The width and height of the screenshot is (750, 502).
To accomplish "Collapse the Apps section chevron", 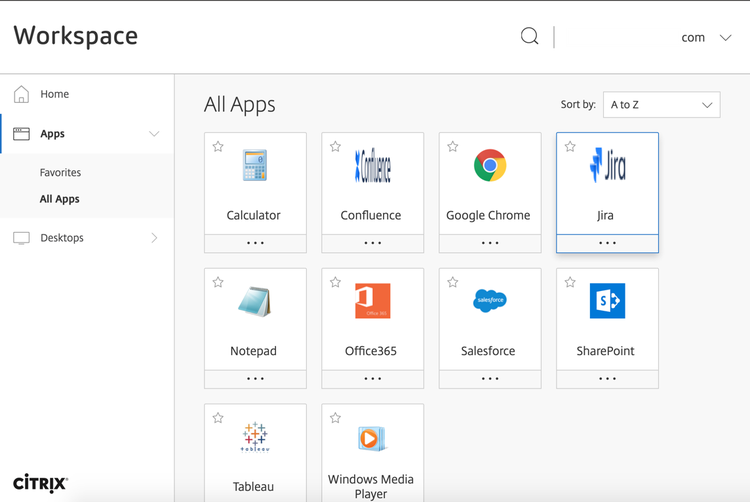I will [154, 134].
